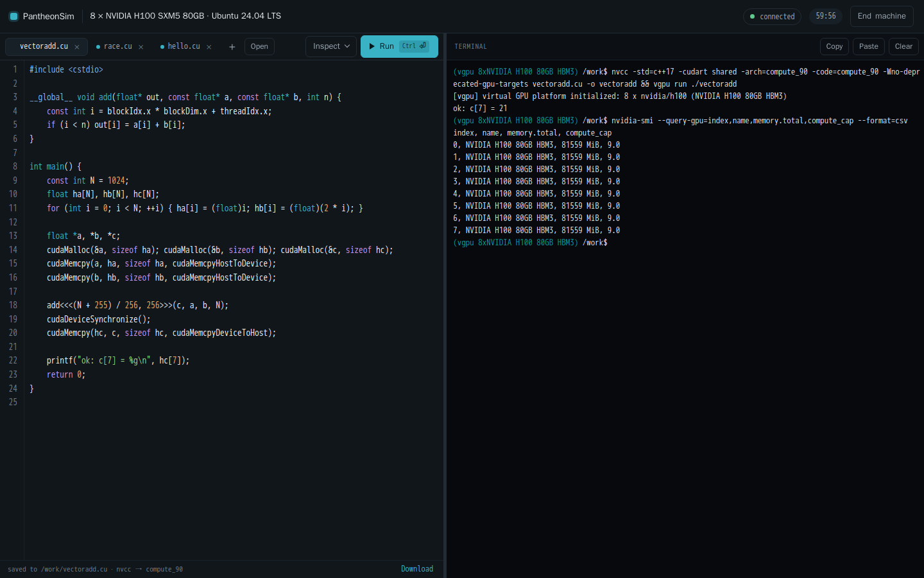Click the terminal prompt input line

530,243
